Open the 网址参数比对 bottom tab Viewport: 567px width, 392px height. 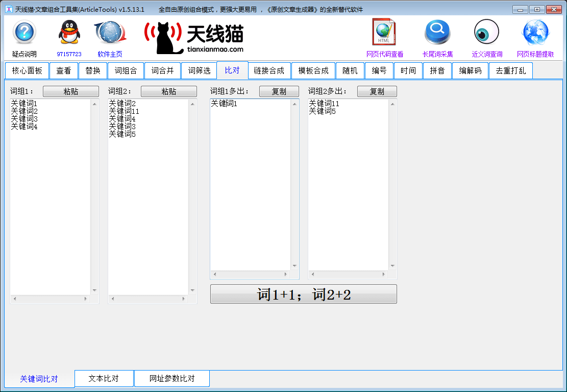172,378
